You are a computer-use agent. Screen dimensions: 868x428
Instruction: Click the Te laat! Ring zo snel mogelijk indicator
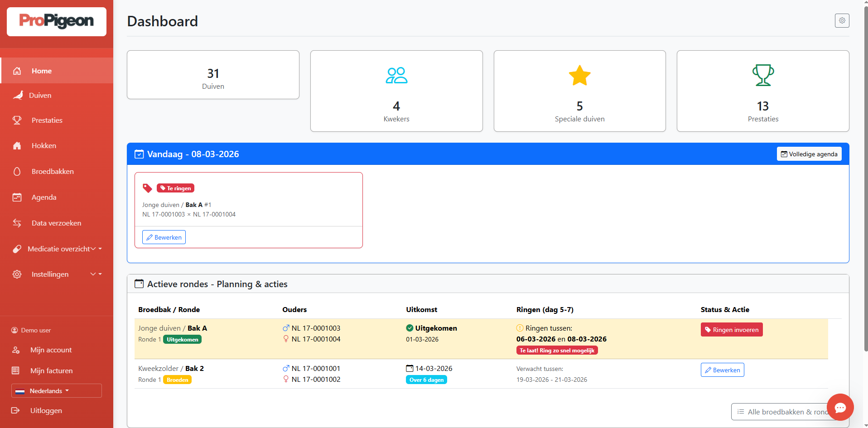pyautogui.click(x=556, y=350)
